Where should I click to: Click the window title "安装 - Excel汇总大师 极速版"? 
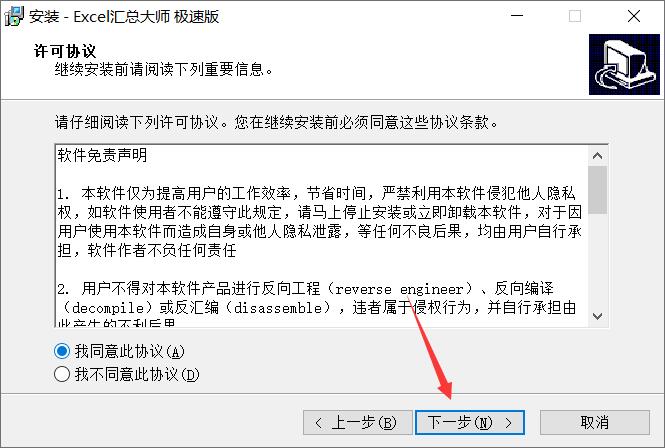(124, 17)
